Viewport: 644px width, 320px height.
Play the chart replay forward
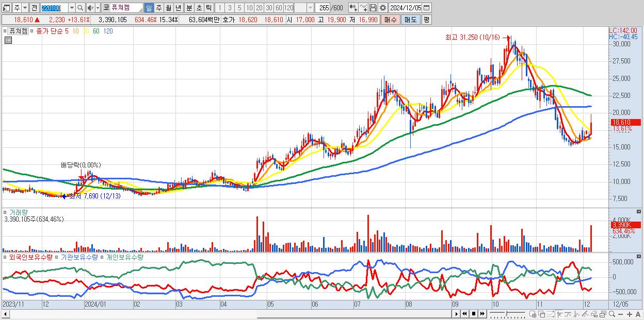click(456, 314)
